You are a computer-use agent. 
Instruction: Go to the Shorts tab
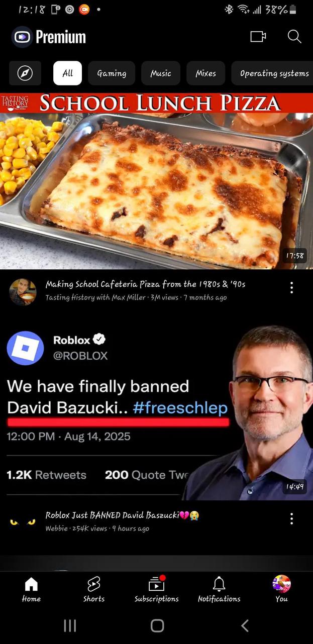[x=94, y=589]
